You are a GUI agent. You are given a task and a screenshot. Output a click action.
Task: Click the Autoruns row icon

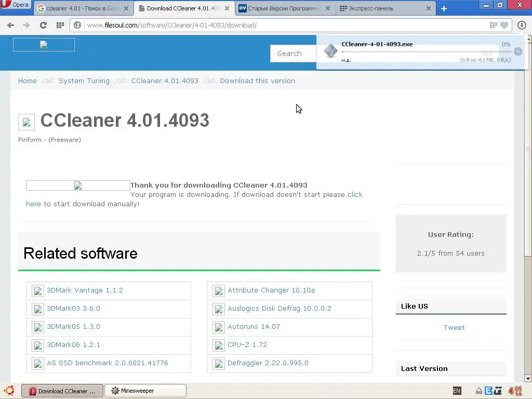219,327
